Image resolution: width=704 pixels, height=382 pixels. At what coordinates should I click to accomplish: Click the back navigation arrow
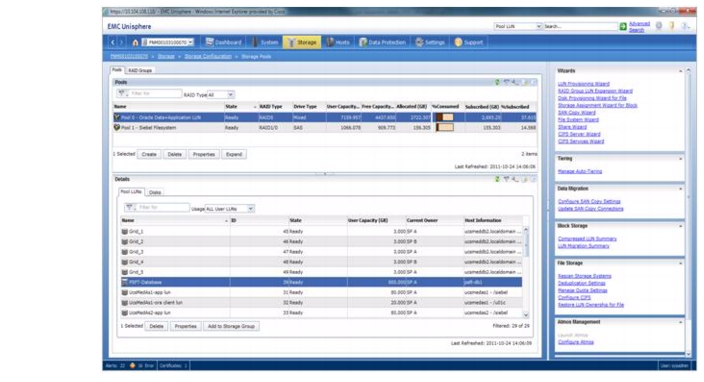pyautogui.click(x=113, y=42)
